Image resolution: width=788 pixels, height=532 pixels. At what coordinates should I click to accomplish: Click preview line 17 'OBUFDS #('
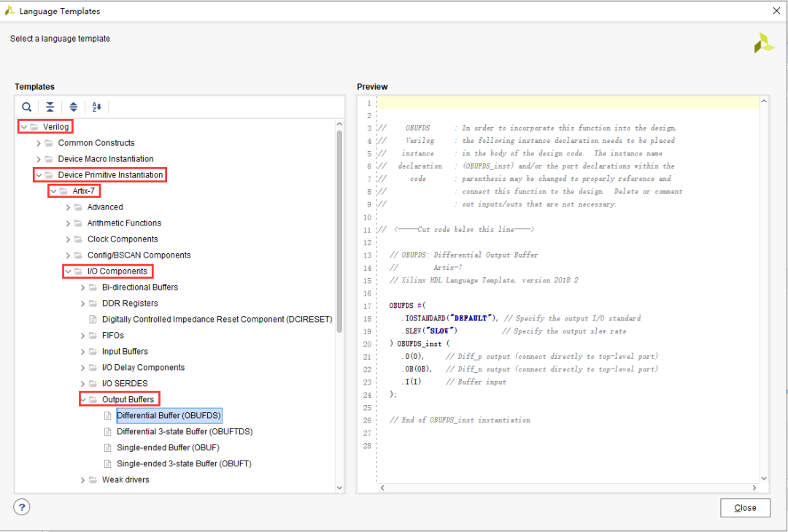(x=408, y=306)
